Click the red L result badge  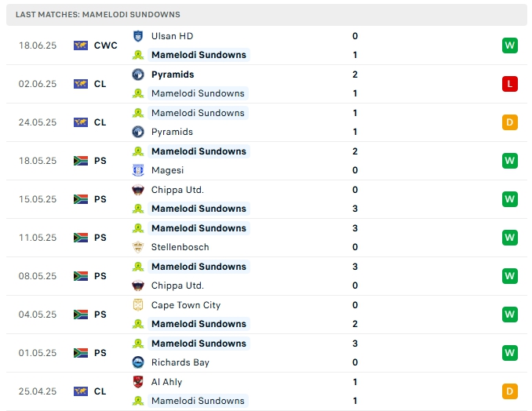coord(510,84)
